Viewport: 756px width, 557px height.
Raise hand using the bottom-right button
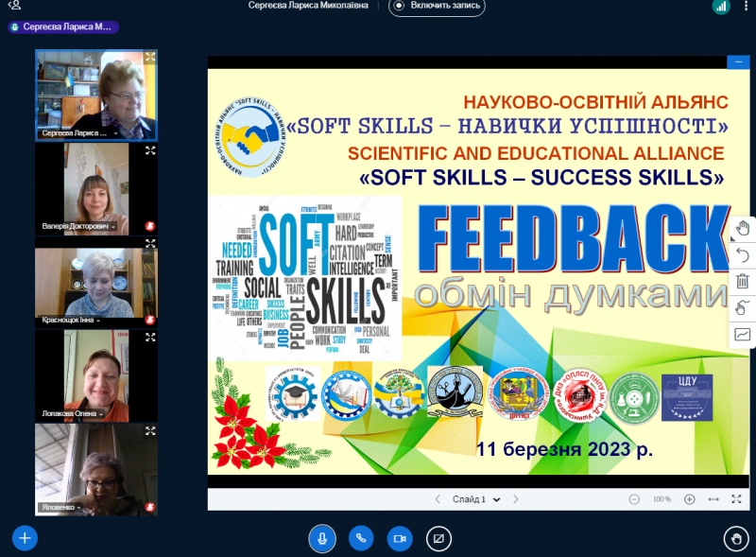pos(735,538)
